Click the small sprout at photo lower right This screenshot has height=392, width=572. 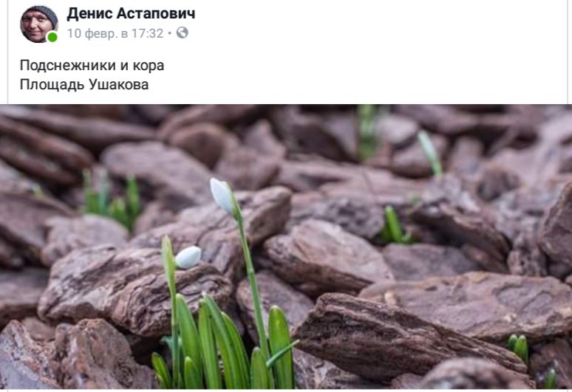point(518,347)
